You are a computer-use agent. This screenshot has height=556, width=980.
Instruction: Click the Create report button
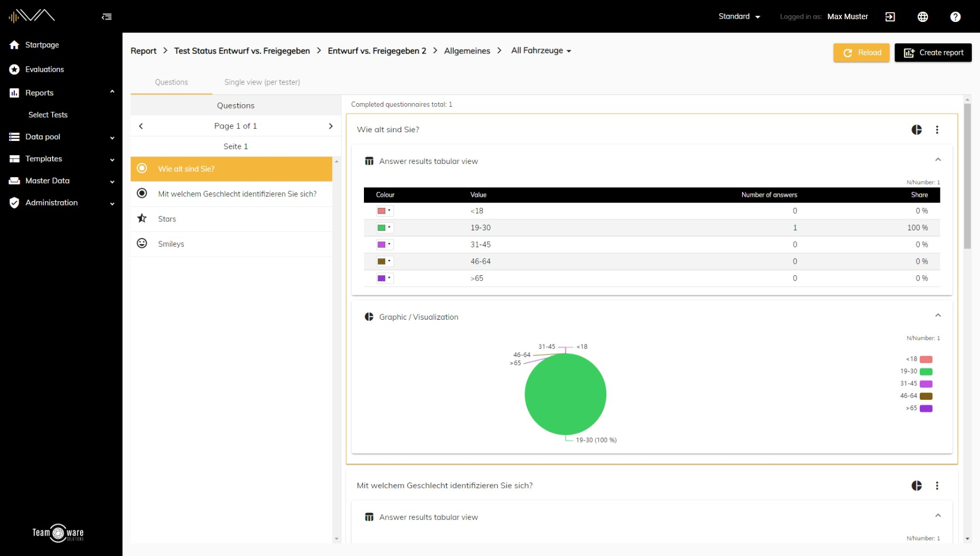pos(933,53)
